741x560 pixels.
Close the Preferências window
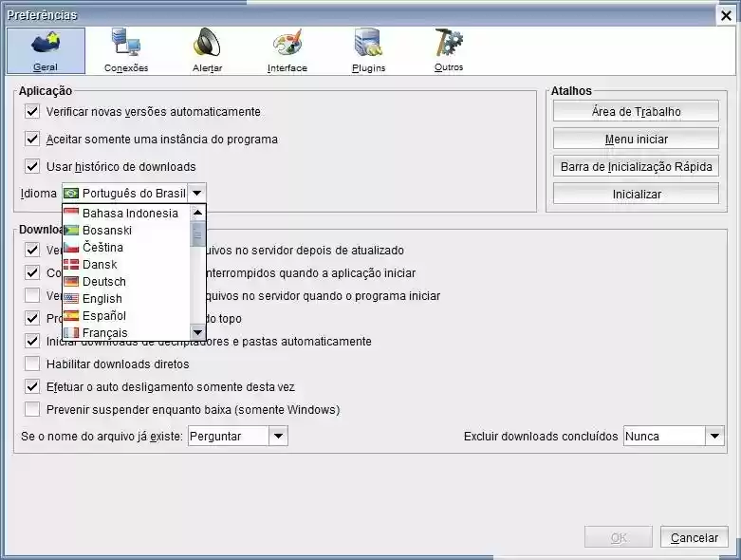(x=727, y=15)
